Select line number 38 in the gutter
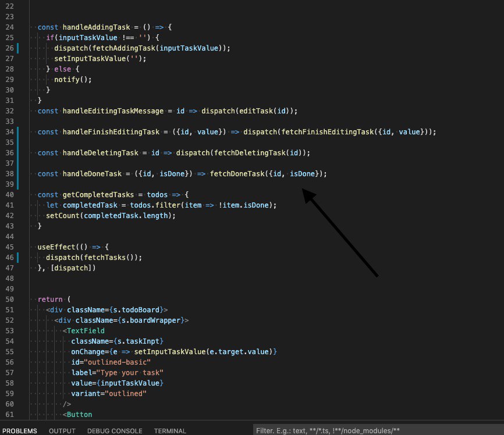The image size is (504, 435). pyautogui.click(x=10, y=174)
